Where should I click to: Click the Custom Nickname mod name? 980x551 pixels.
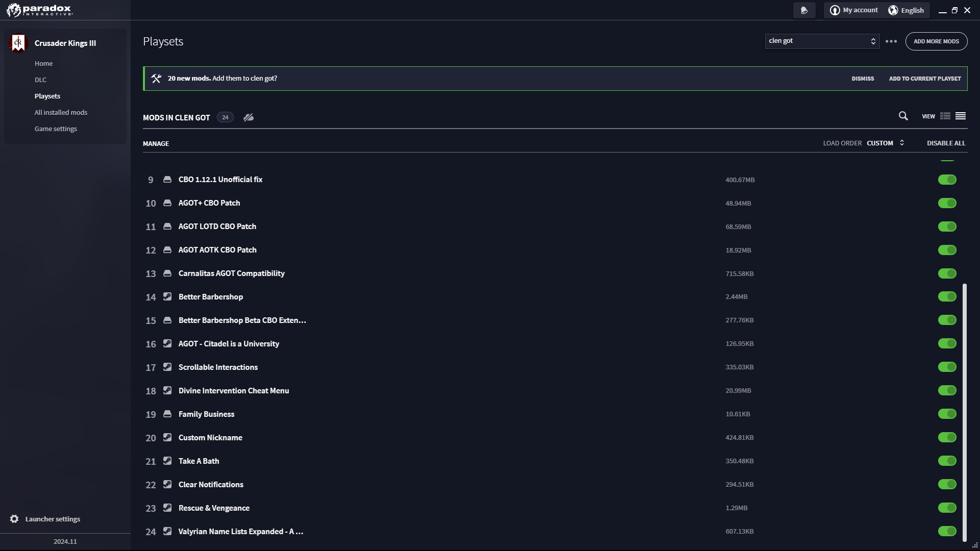(x=210, y=438)
